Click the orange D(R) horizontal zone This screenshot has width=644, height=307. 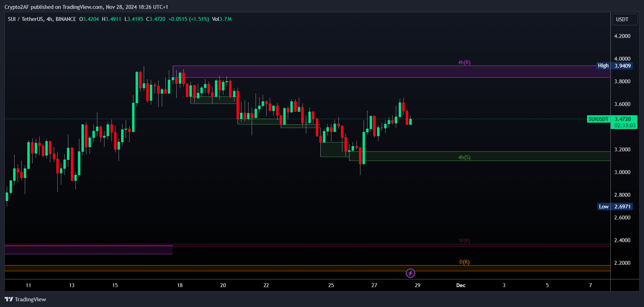[x=307, y=268]
